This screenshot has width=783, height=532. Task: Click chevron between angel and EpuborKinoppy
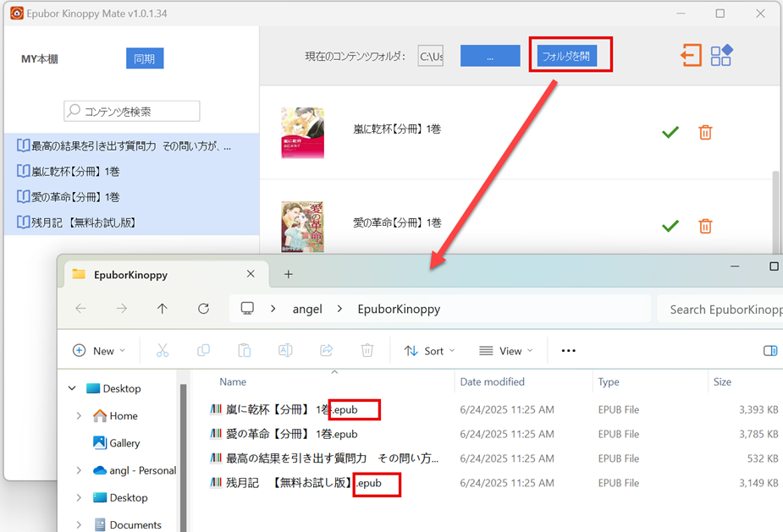pyautogui.click(x=339, y=309)
